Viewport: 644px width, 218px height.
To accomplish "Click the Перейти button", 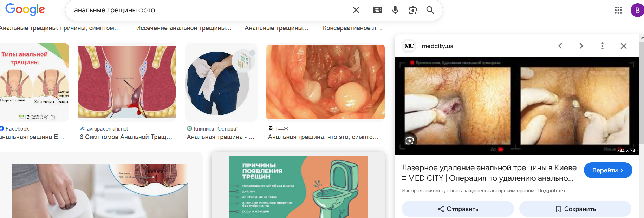I will [608, 170].
